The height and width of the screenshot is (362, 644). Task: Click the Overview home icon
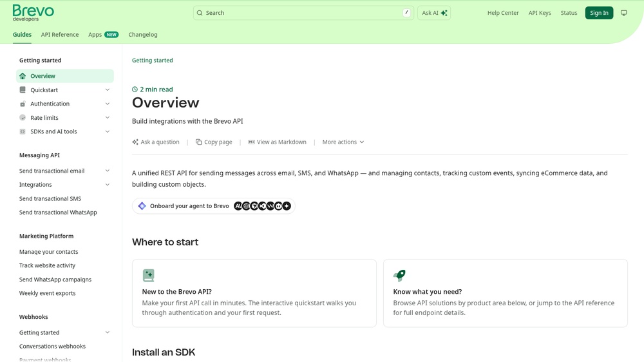coord(23,76)
